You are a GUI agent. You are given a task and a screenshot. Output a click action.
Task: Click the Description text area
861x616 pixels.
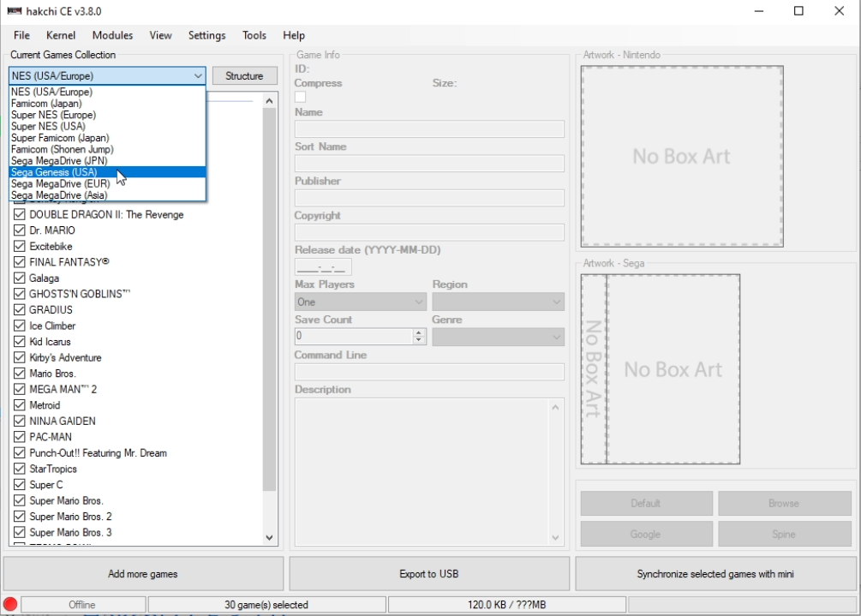[429, 472]
